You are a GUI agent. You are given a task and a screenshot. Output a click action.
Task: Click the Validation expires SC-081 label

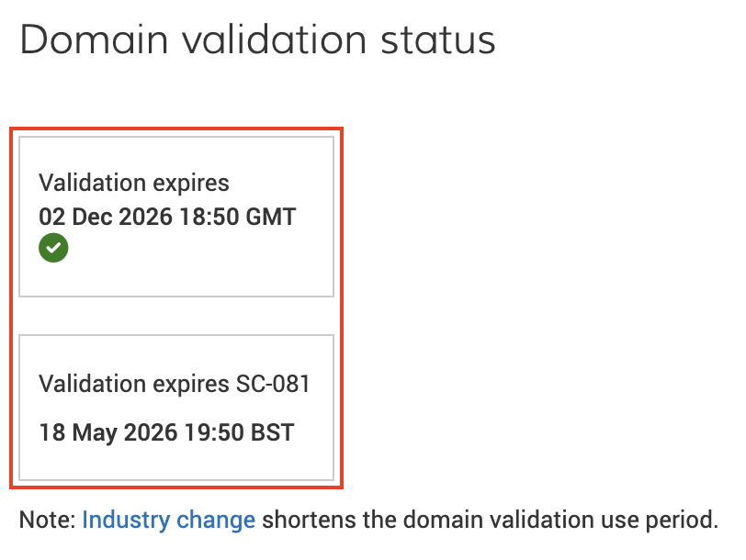[x=175, y=384]
